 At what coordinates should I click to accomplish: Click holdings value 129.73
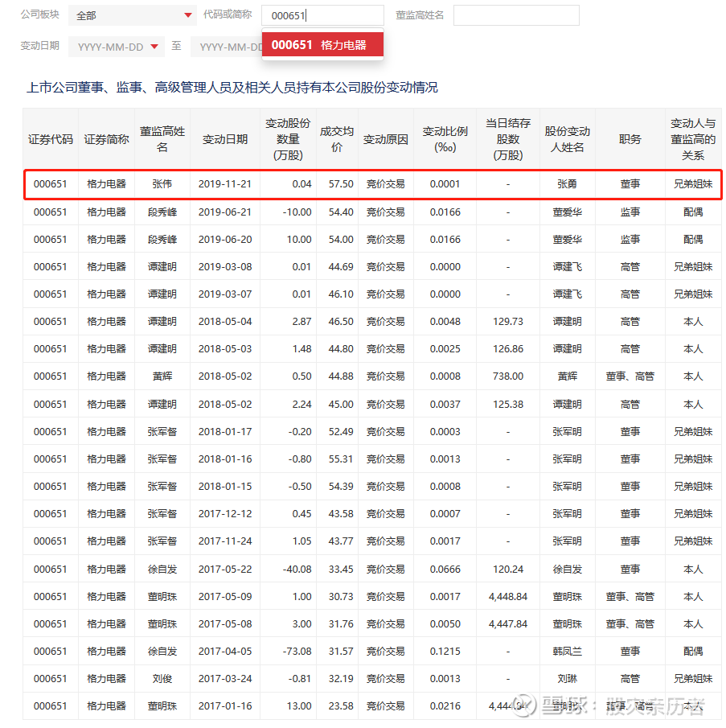click(x=508, y=322)
